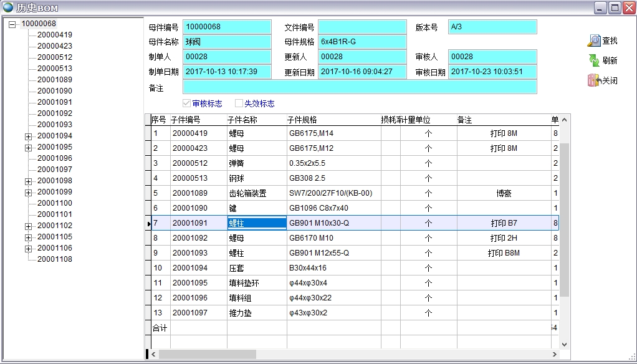The image size is (637, 364).
Task: Expand tree node 20001105
Action: (28, 237)
